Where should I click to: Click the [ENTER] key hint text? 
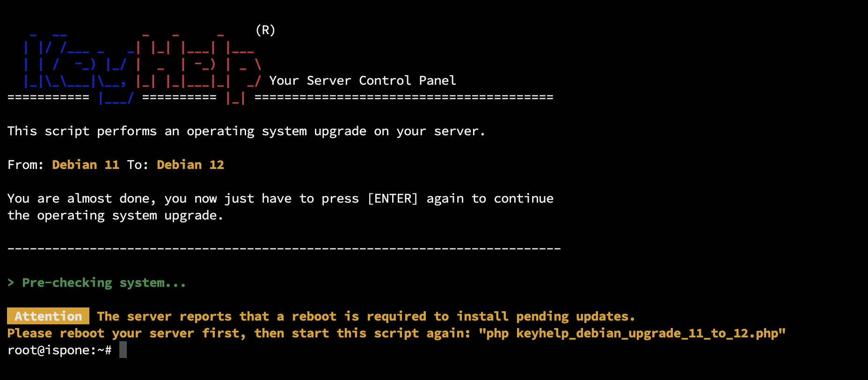pyautogui.click(x=393, y=198)
